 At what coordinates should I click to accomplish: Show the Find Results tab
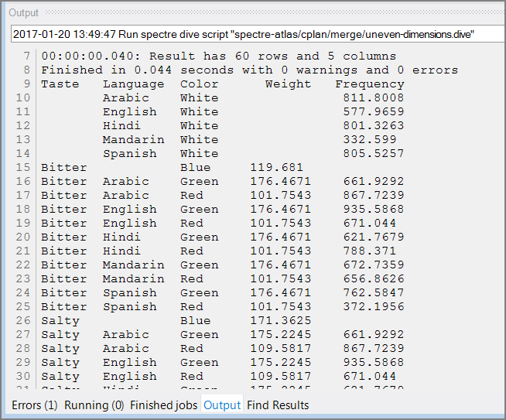click(278, 405)
